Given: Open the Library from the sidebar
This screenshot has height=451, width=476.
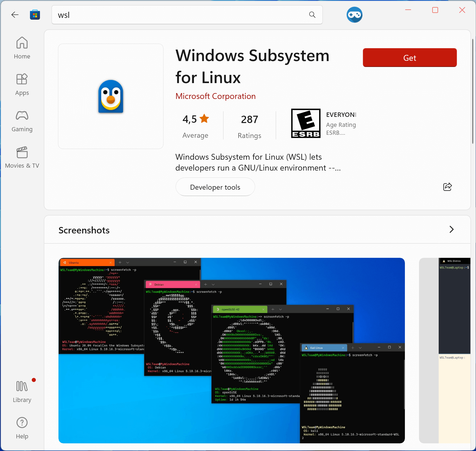Looking at the screenshot, I should (x=22, y=391).
